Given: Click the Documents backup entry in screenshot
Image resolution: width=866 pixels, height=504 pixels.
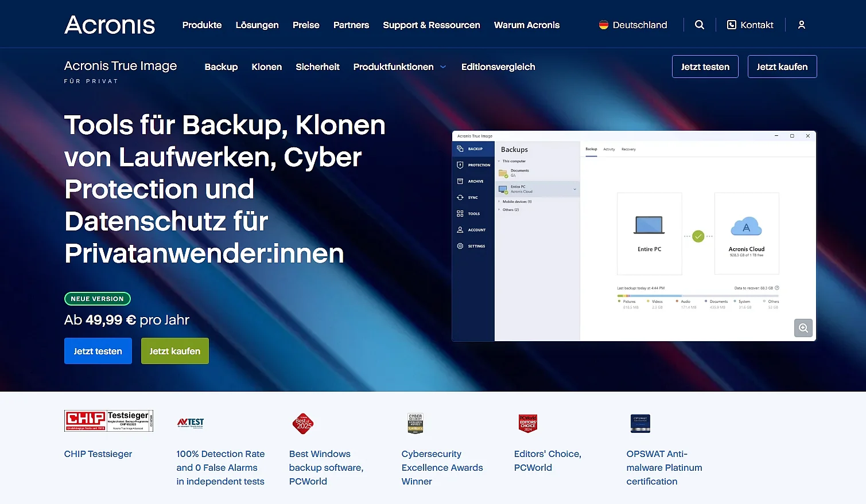Looking at the screenshot, I should coord(537,173).
